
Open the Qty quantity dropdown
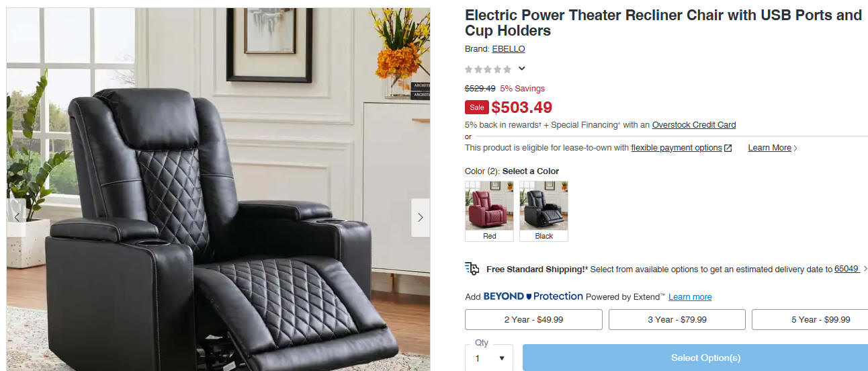coord(489,358)
